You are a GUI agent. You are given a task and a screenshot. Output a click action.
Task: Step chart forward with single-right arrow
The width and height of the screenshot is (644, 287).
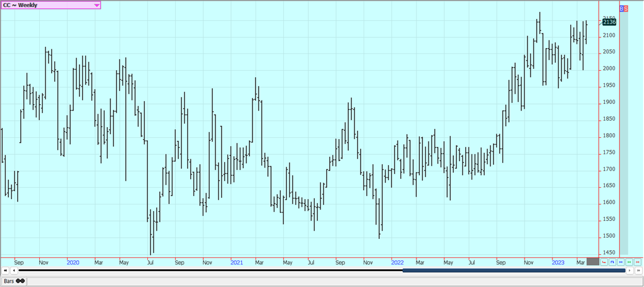(x=630, y=270)
